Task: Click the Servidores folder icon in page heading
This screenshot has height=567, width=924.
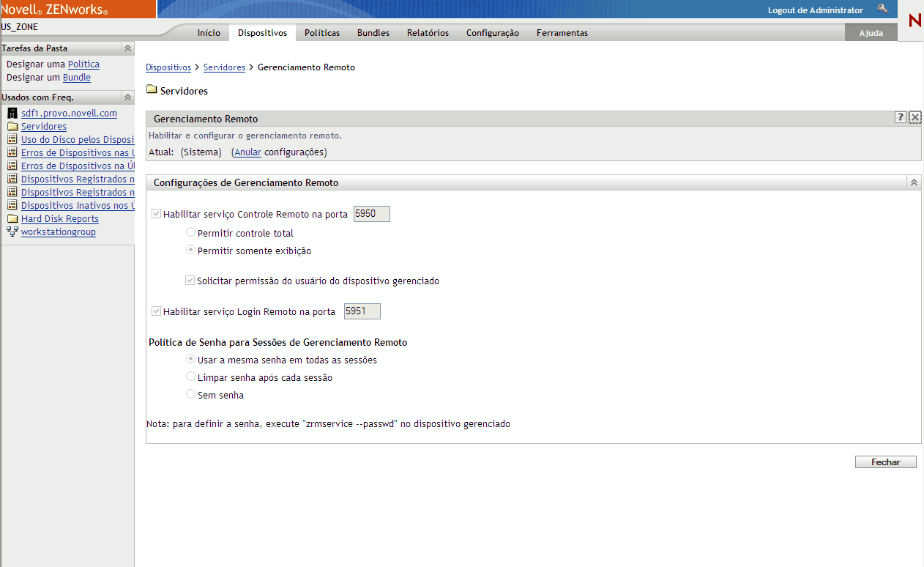Action: [152, 90]
